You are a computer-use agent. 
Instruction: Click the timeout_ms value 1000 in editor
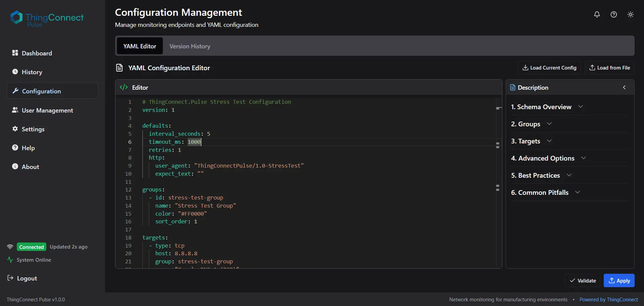pyautogui.click(x=194, y=142)
